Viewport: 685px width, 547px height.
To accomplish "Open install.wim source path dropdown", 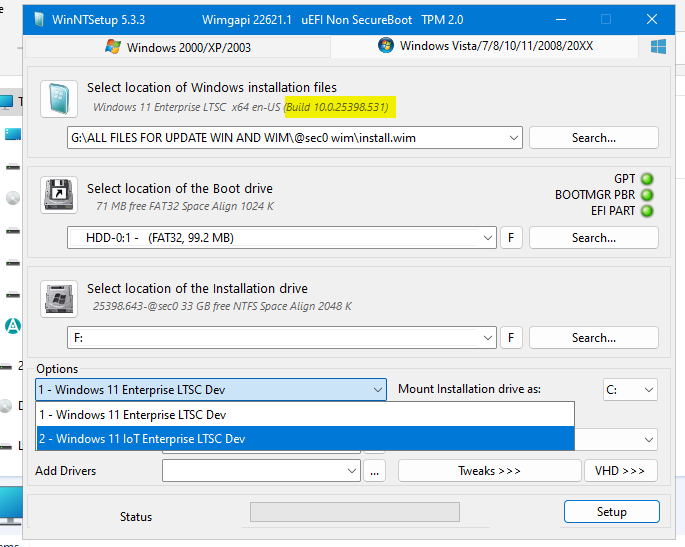I will [514, 138].
